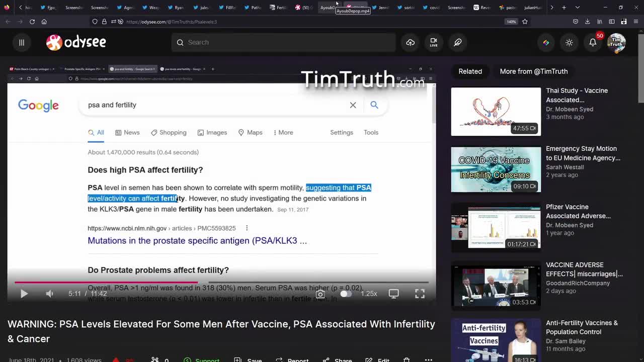Open the colorful credits icon in header

[546, 43]
